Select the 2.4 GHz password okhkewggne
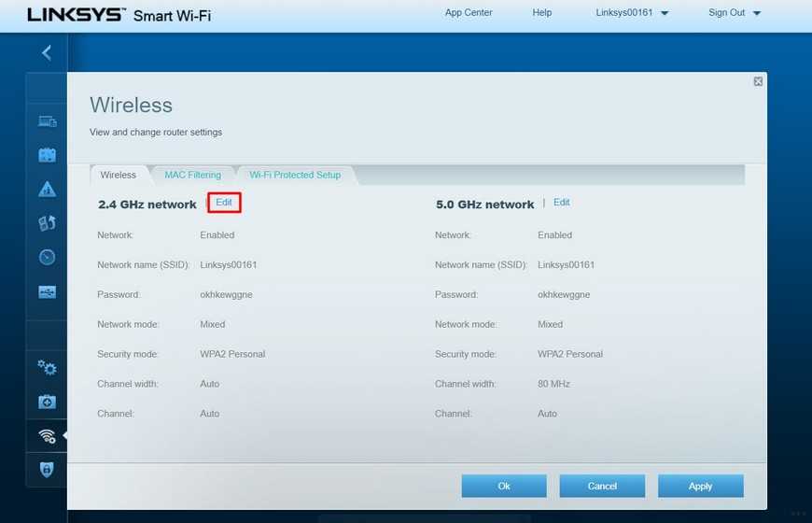 226,294
